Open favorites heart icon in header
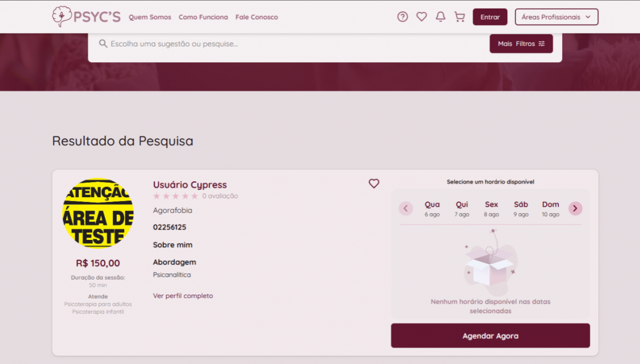This screenshot has height=364, width=640. click(421, 17)
